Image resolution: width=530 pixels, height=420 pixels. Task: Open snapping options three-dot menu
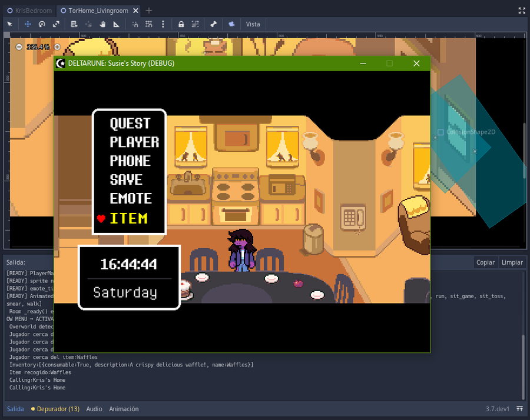(163, 24)
